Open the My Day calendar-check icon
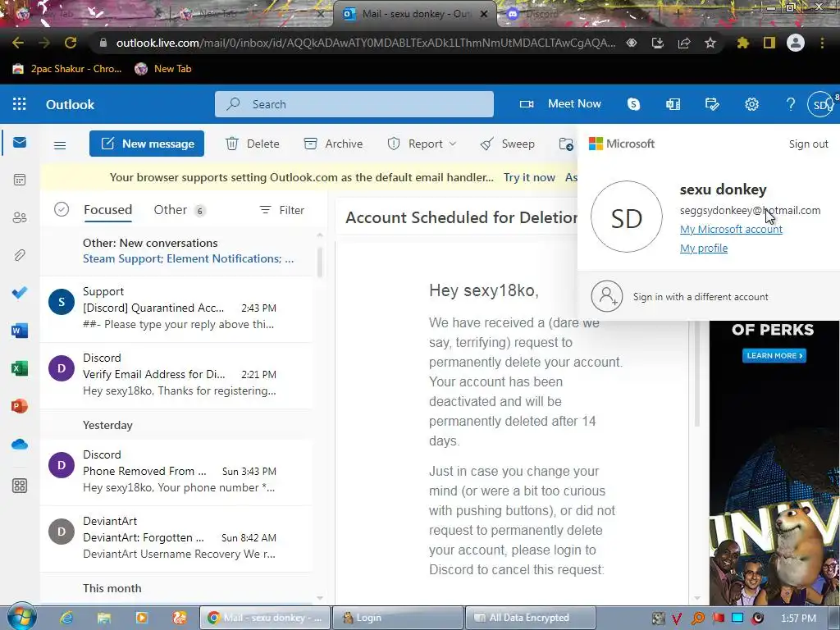The width and height of the screenshot is (840, 630). tap(712, 104)
